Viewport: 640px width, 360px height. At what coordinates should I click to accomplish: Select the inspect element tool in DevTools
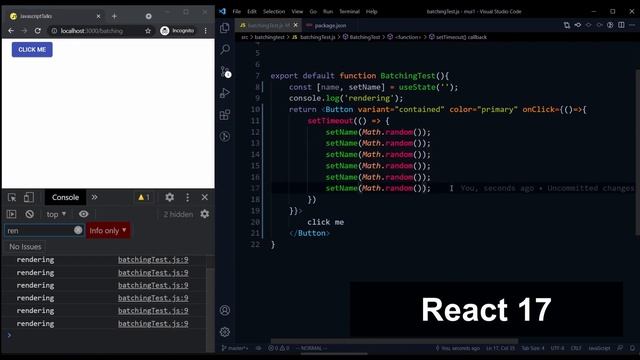(x=12, y=198)
